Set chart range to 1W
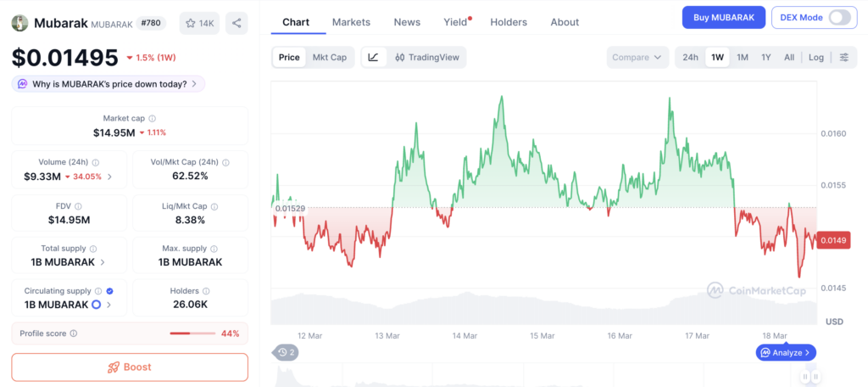The width and height of the screenshot is (868, 387). pyautogui.click(x=717, y=57)
